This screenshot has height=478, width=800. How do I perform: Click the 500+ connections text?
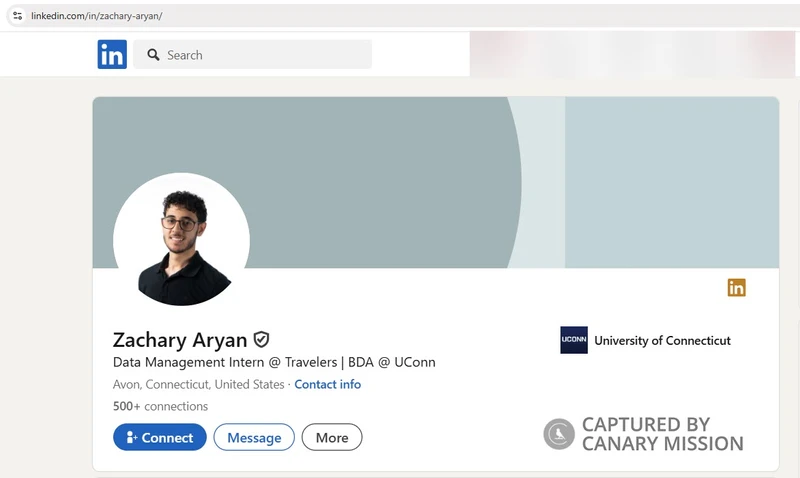point(160,406)
